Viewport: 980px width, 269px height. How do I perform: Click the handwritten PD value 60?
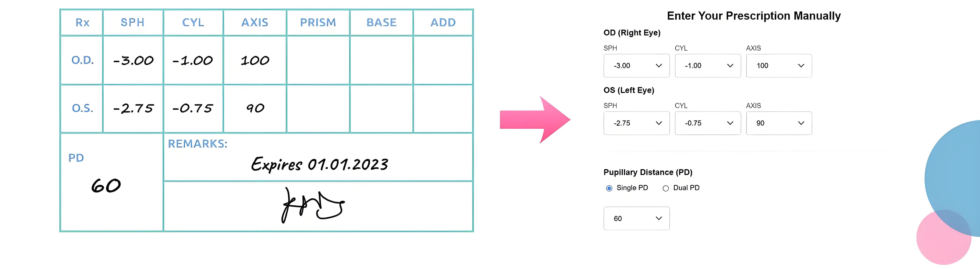[x=106, y=186]
